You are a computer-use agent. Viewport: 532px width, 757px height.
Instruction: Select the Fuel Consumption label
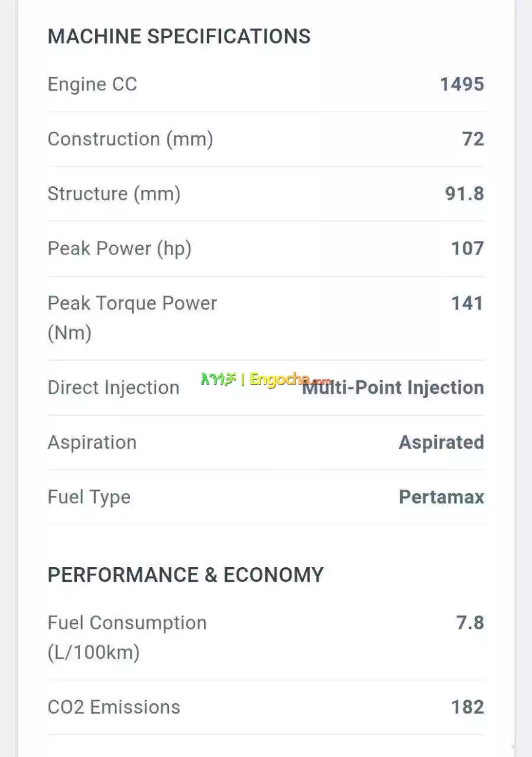pyautogui.click(x=127, y=623)
